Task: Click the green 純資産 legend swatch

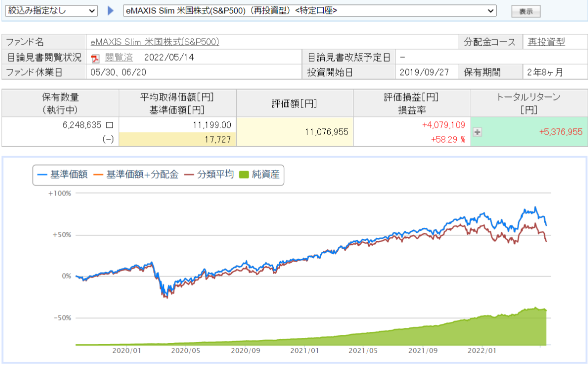Action: tap(244, 175)
